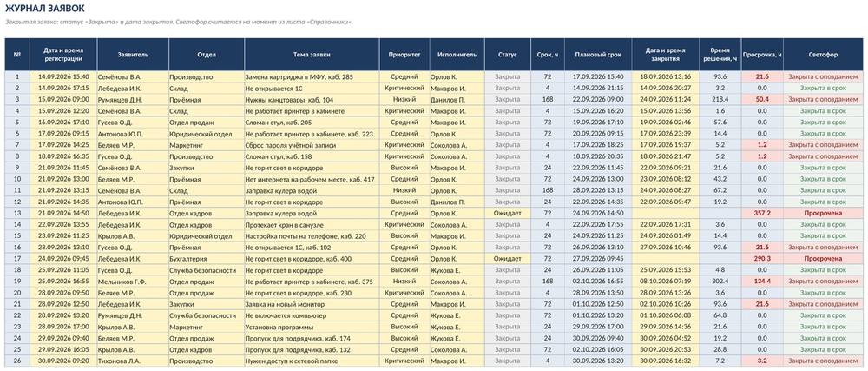Click planned deadline '02.10.2026 16:55'
Viewport: 868px width, 371px height.
(598, 282)
